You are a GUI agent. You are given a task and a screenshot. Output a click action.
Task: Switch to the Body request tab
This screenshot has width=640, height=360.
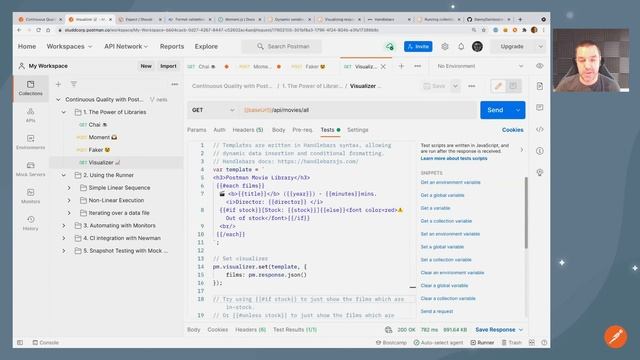coord(278,130)
